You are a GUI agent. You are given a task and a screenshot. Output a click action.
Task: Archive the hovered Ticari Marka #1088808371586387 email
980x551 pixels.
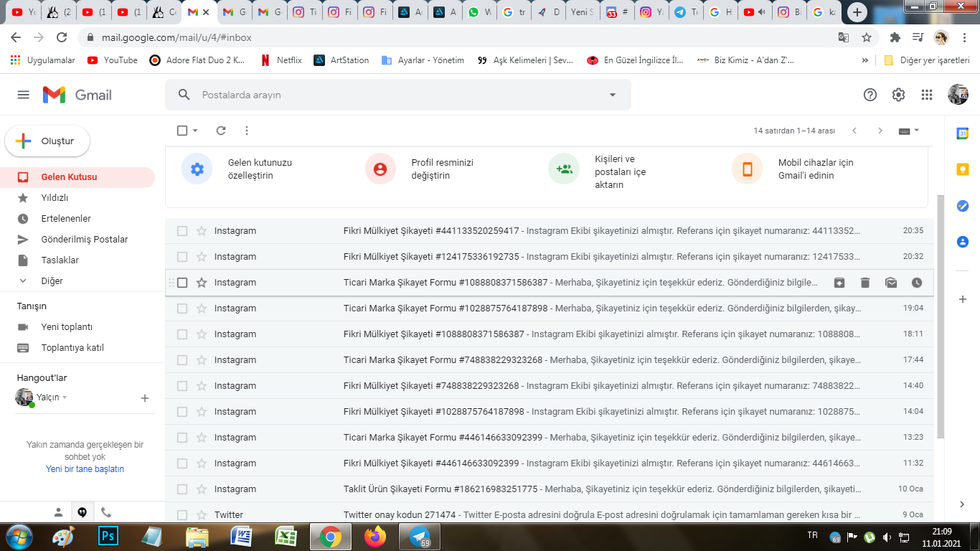839,283
